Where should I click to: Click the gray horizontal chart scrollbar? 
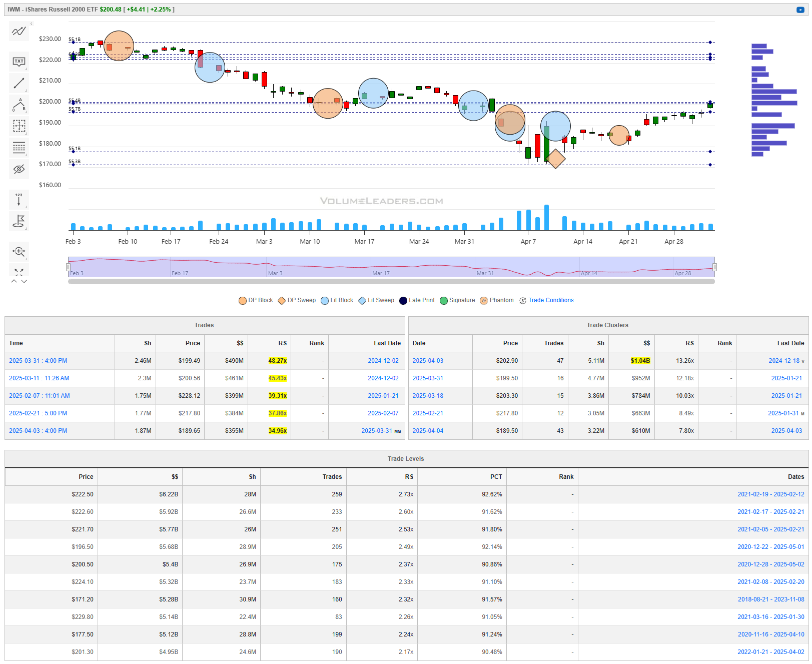tap(391, 281)
